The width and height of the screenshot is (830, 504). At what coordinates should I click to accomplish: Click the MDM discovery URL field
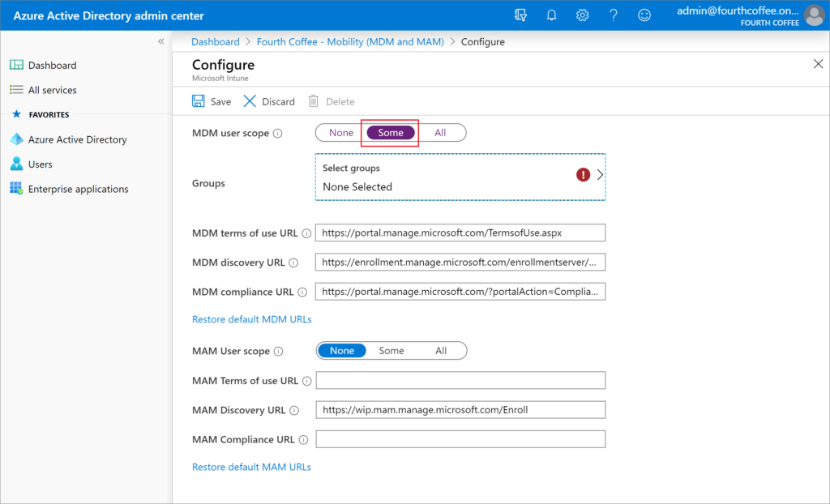tap(460, 262)
